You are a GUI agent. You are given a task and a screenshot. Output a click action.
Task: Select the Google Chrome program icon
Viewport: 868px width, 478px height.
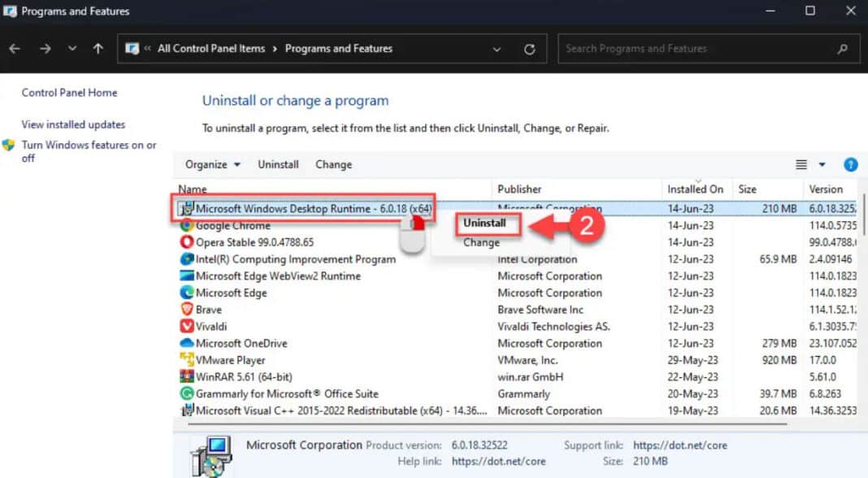pos(185,225)
